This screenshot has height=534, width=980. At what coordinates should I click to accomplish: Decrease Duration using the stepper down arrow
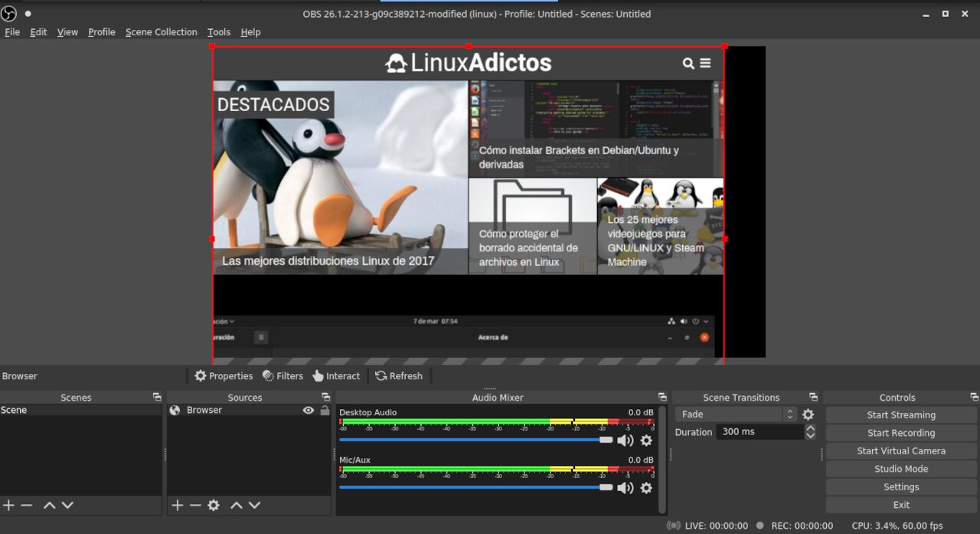click(x=810, y=436)
